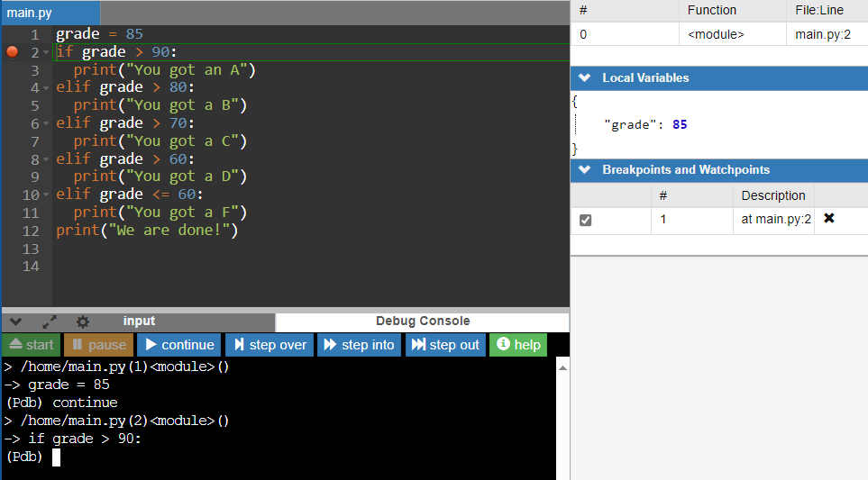This screenshot has width=868, height=480.
Task: Select the <module> call stack cell
Action: pyautogui.click(x=733, y=34)
